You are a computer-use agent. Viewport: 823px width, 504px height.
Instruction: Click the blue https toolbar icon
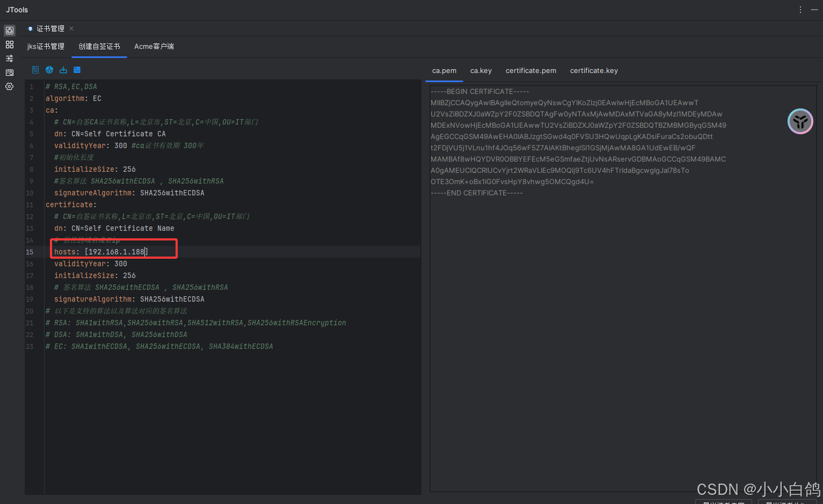[77, 70]
